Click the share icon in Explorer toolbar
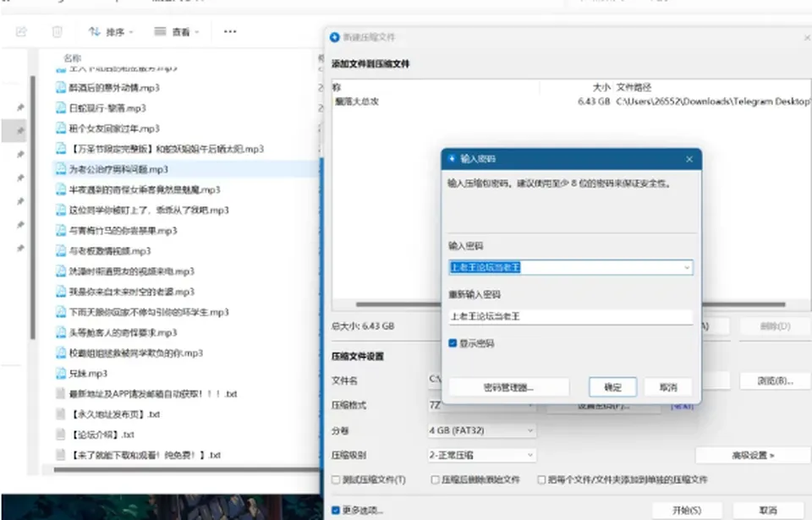 pos(21,31)
